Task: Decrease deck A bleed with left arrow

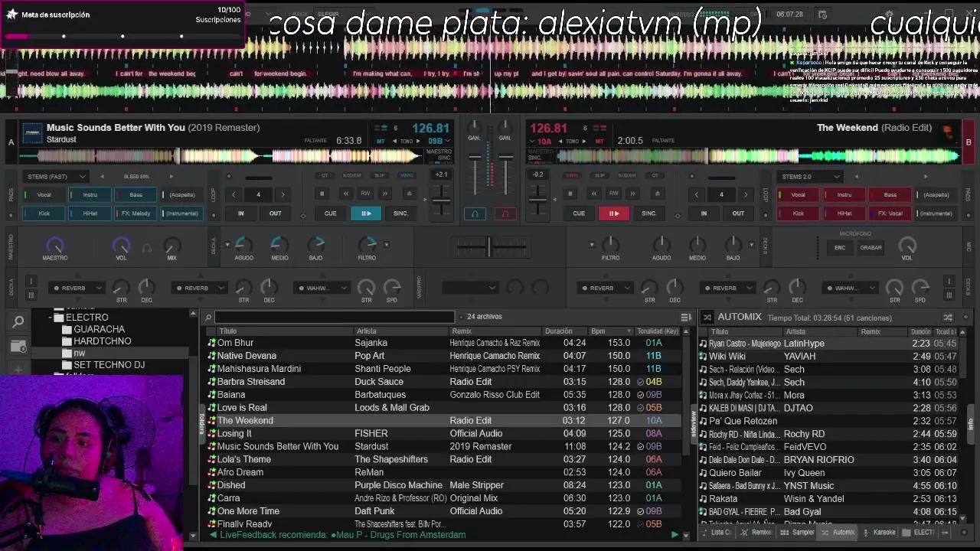Action: tap(103, 176)
